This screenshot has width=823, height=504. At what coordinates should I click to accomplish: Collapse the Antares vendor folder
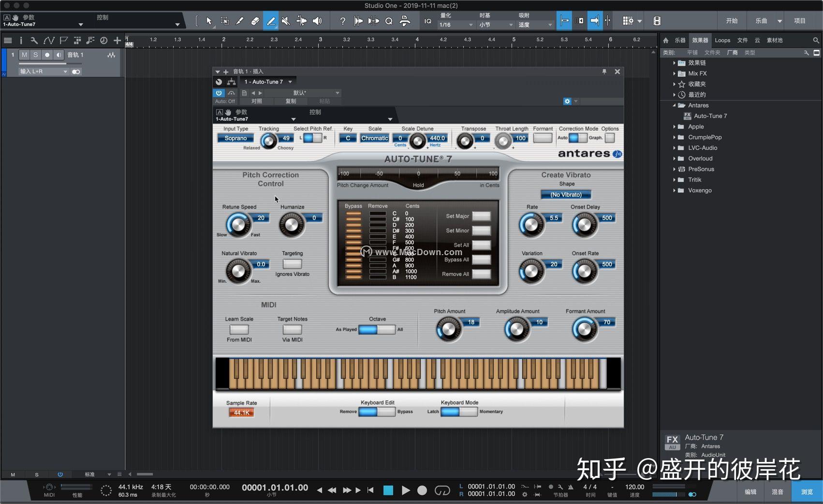coord(674,105)
